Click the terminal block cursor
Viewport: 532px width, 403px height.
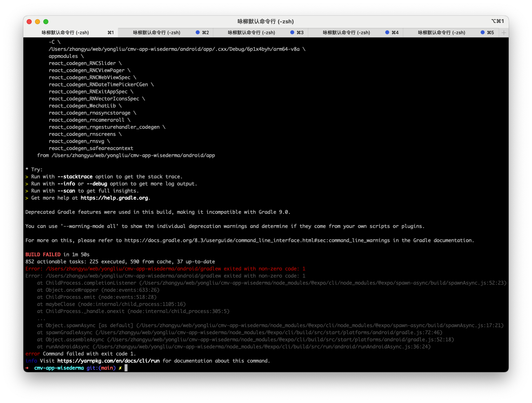(125, 368)
